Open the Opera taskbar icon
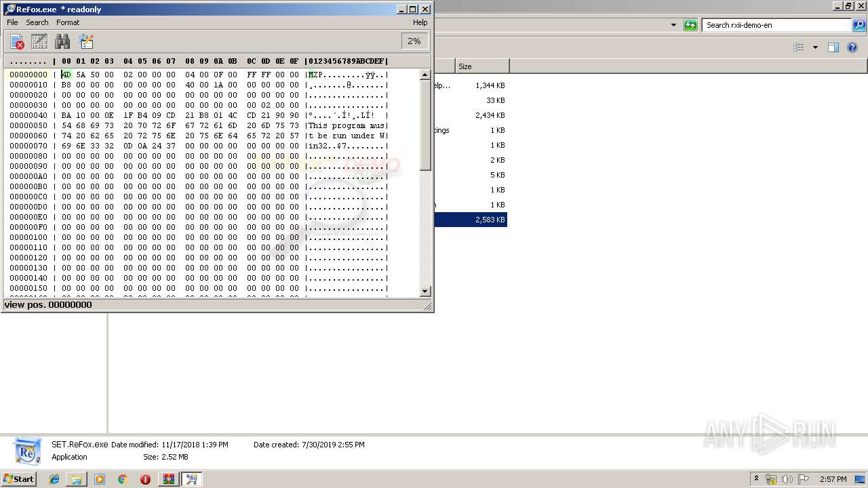Image resolution: width=868 pixels, height=488 pixels. [x=145, y=479]
